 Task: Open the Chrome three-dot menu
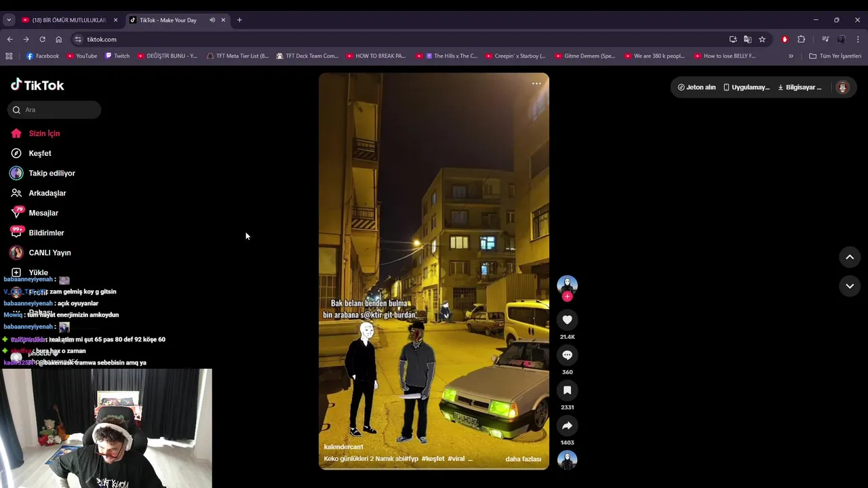(x=858, y=39)
